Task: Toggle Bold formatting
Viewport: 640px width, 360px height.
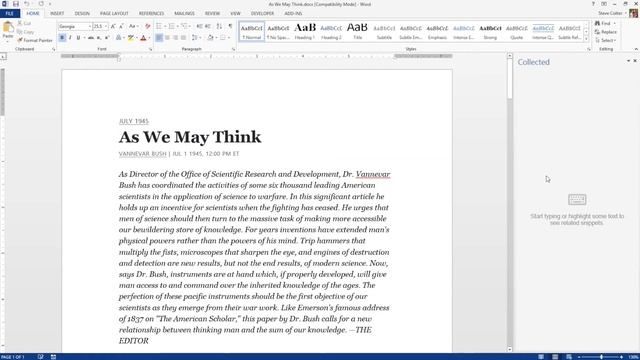Action: pos(62,38)
